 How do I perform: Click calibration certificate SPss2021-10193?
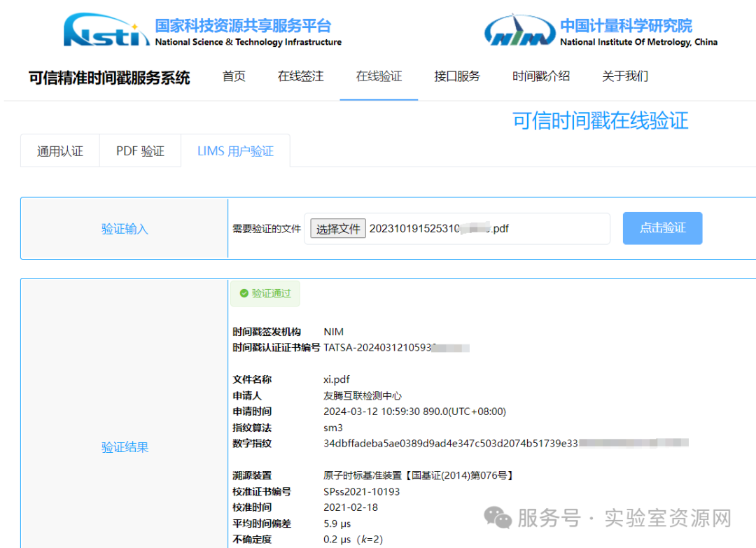[x=362, y=491]
